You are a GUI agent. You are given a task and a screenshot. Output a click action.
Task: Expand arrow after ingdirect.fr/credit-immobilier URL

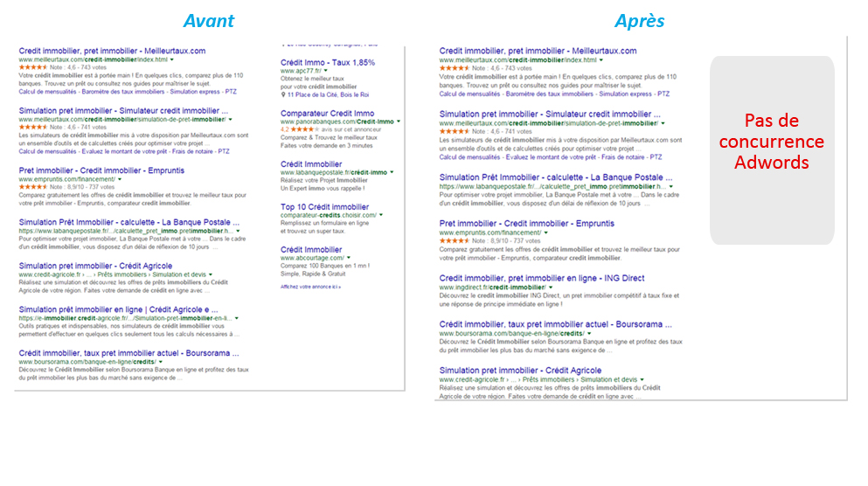pyautogui.click(x=551, y=288)
